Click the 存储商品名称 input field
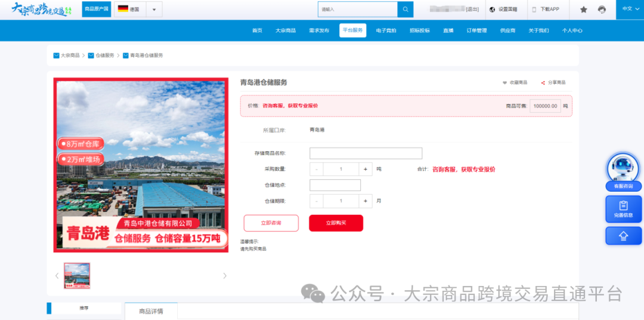 [366, 153]
